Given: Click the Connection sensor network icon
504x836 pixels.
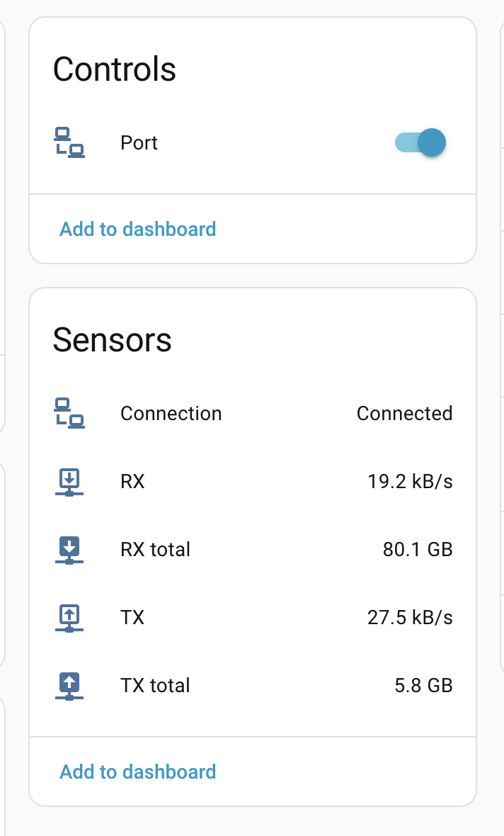Looking at the screenshot, I should pyautogui.click(x=69, y=414).
